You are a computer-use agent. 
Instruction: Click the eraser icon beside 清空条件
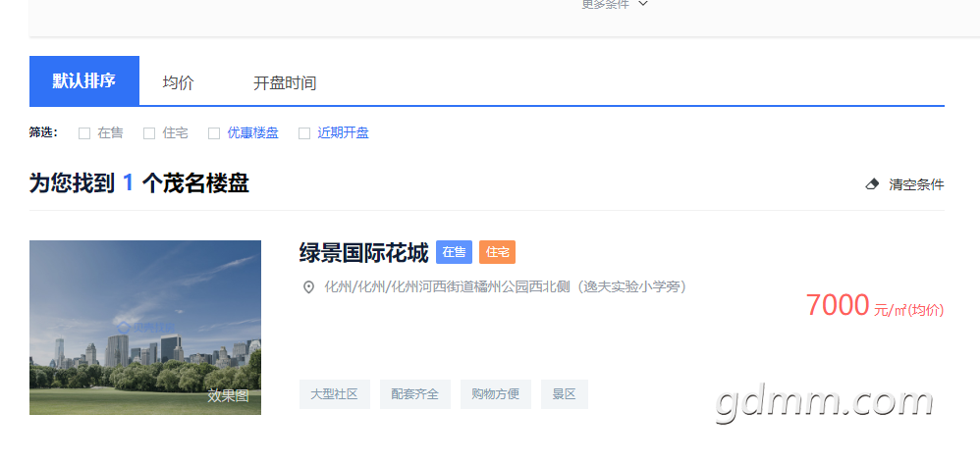pyautogui.click(x=872, y=184)
